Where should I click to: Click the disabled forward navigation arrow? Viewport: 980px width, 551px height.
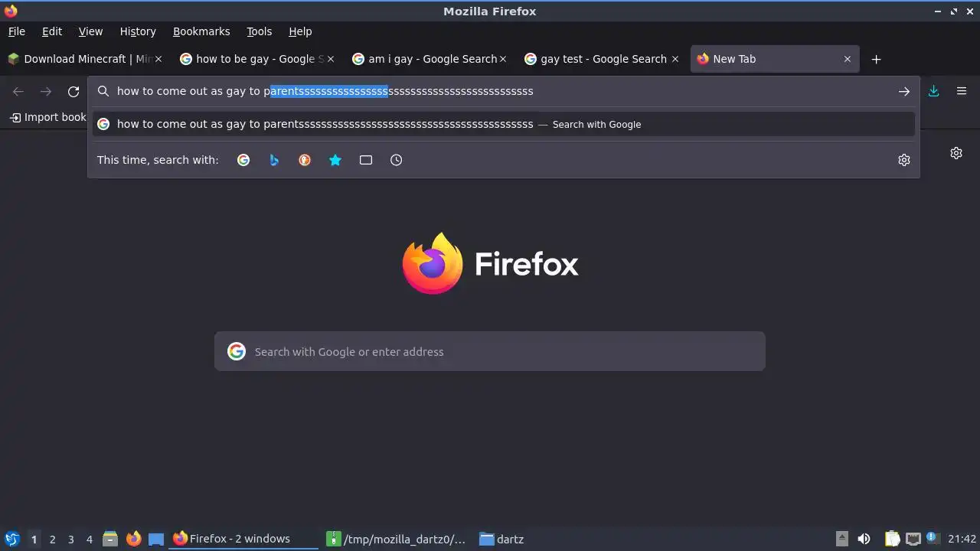pyautogui.click(x=46, y=92)
